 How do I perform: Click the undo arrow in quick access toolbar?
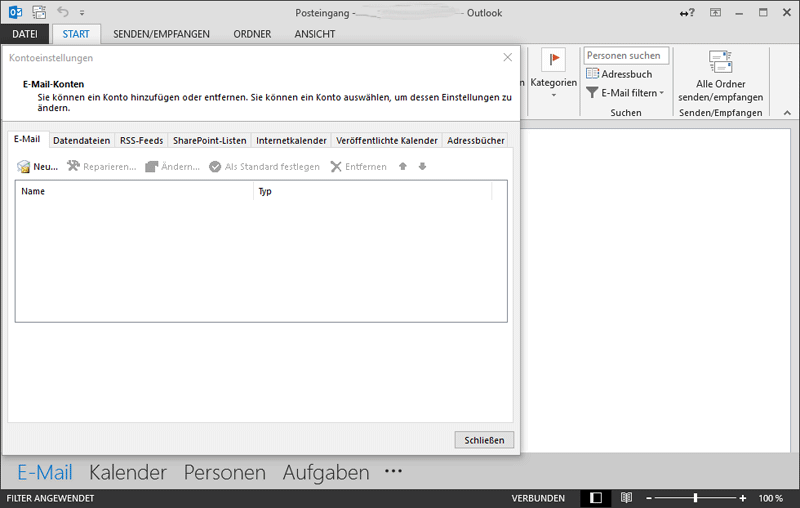pyautogui.click(x=64, y=13)
